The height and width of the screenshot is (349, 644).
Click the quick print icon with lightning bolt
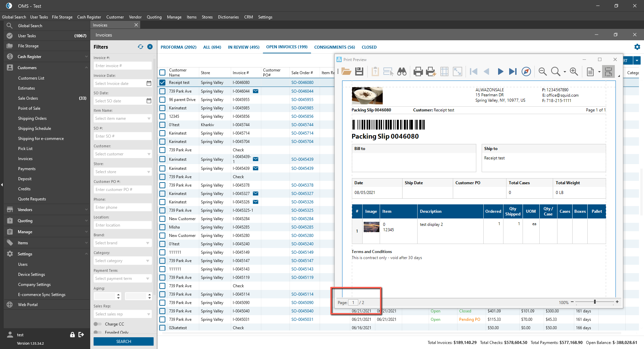tap(431, 71)
